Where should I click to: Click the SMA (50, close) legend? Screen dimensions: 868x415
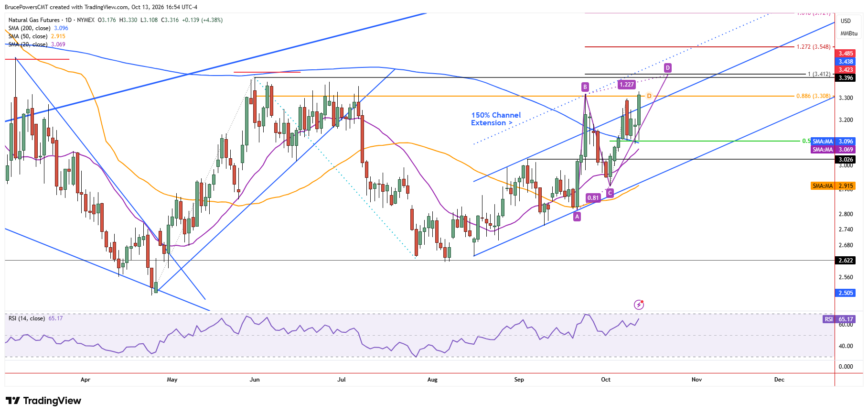point(37,36)
